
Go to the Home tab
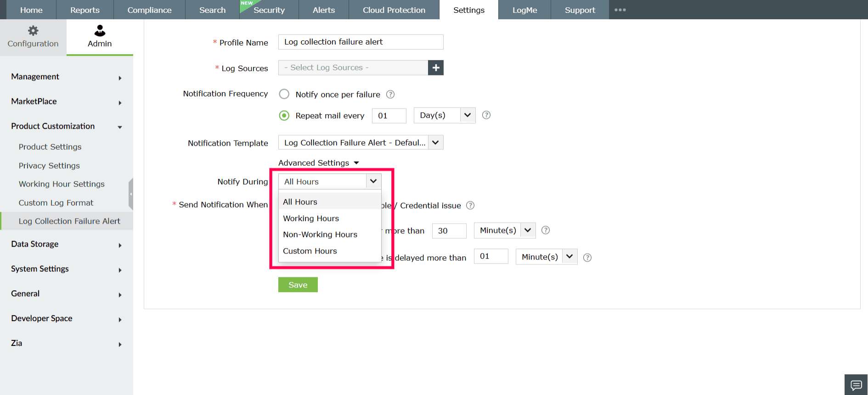pos(31,10)
